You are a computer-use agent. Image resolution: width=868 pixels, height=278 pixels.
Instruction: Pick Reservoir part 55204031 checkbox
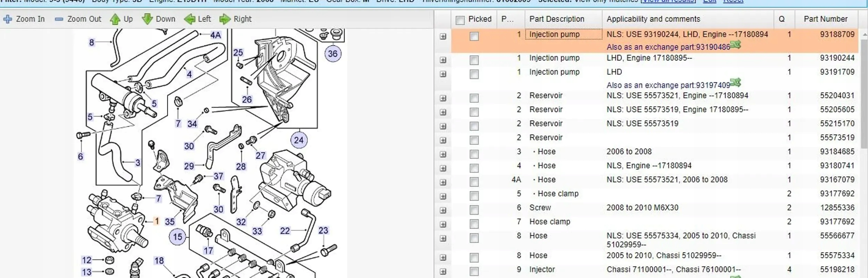point(474,98)
